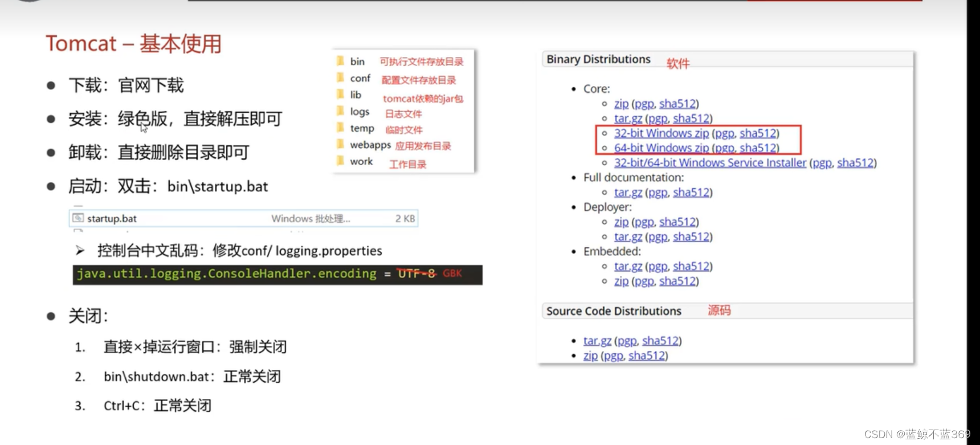The image size is (980, 445).
Task: Click the webapps folder icon
Action: click(340, 144)
